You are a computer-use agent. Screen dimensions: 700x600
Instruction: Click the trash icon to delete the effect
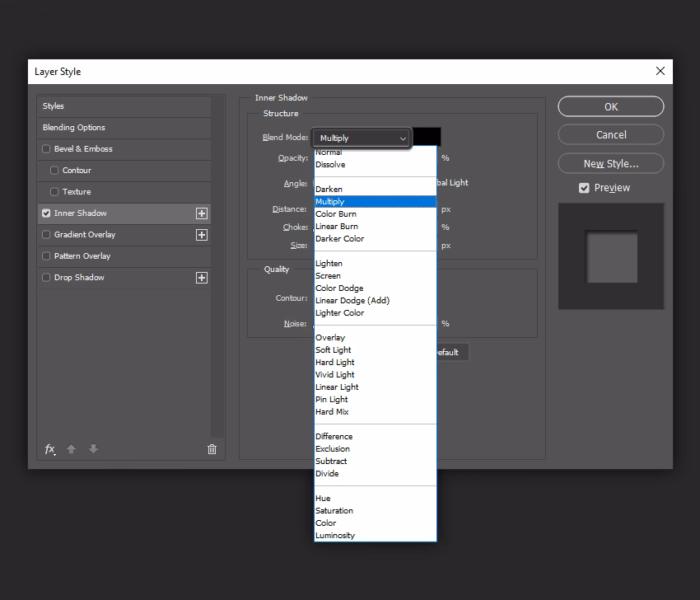click(x=212, y=449)
